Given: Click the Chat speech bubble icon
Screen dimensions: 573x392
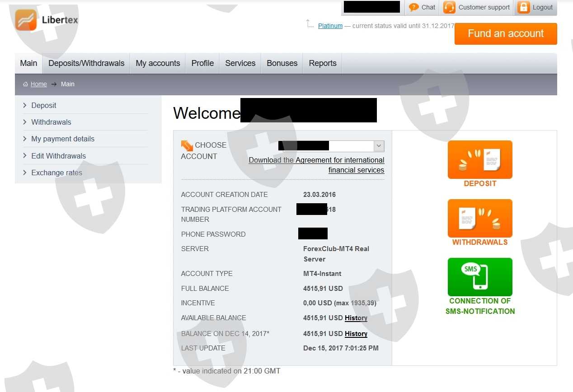Looking at the screenshot, I should [x=413, y=7].
